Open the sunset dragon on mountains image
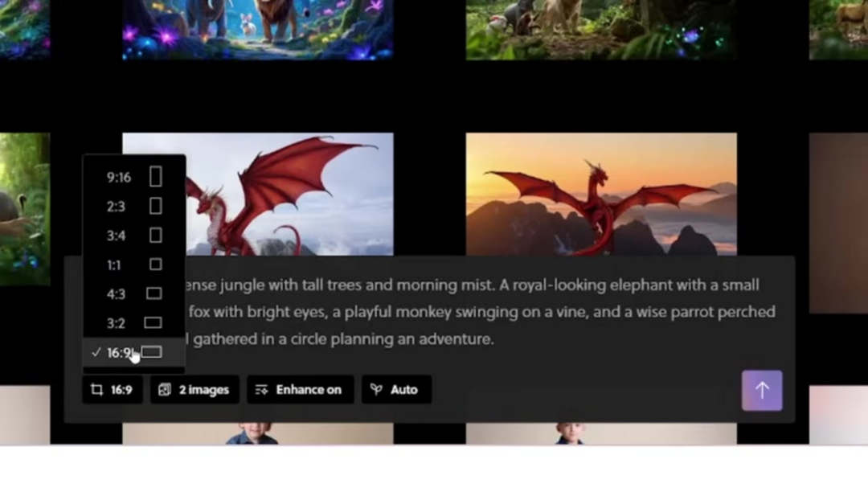Viewport: 868px width, 488px height. pyautogui.click(x=600, y=193)
